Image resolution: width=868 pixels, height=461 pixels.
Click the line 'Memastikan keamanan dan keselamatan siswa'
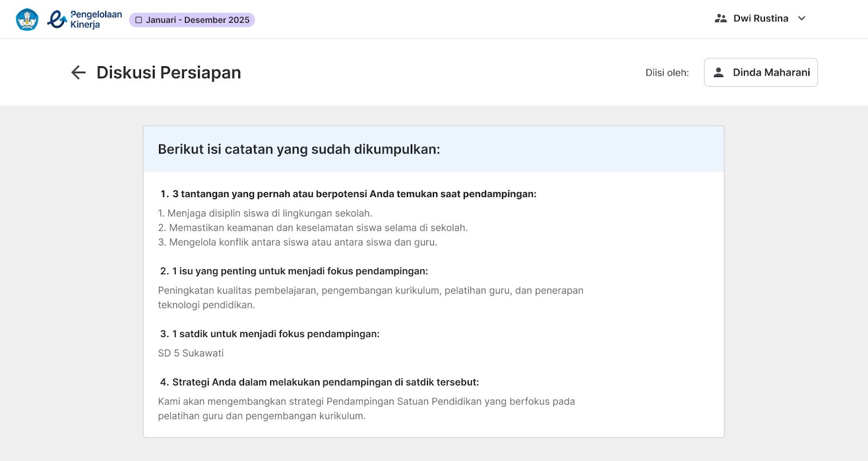313,228
